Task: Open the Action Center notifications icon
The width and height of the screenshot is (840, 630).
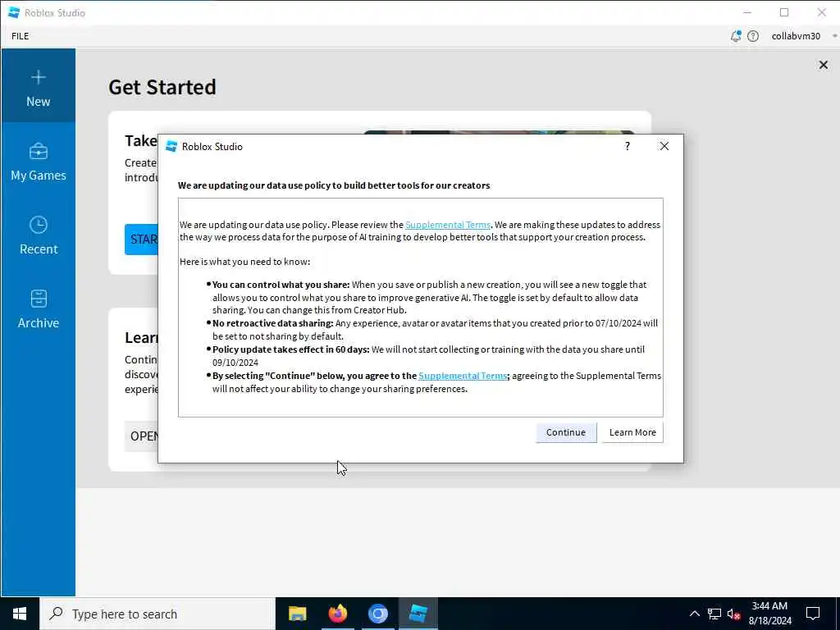Action: (x=813, y=614)
